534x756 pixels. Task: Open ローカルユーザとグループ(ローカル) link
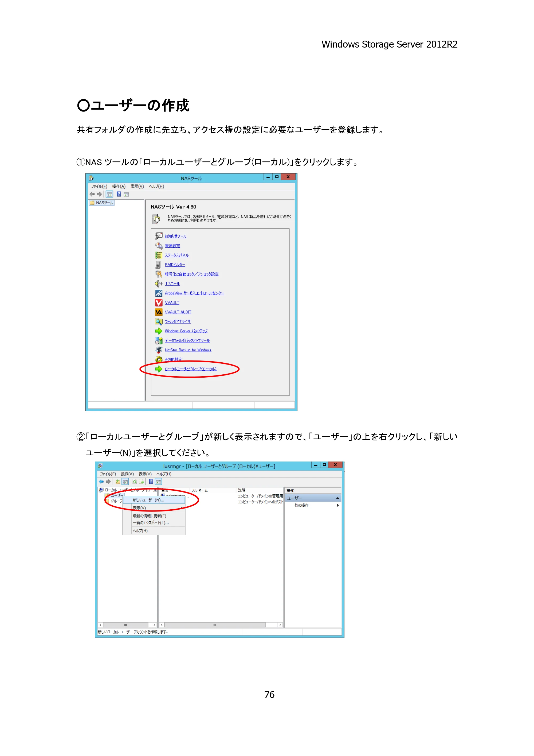click(x=191, y=369)
